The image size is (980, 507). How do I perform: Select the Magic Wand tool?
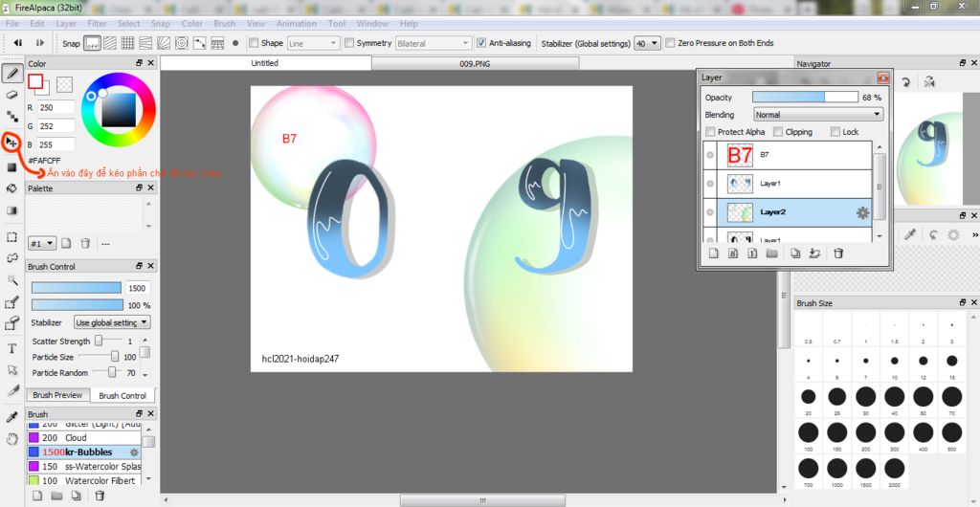click(x=11, y=279)
